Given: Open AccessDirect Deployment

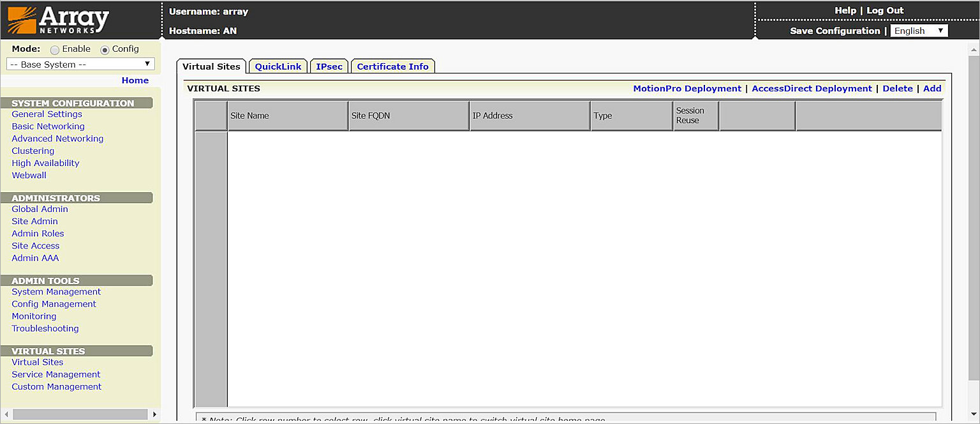Looking at the screenshot, I should coord(812,89).
